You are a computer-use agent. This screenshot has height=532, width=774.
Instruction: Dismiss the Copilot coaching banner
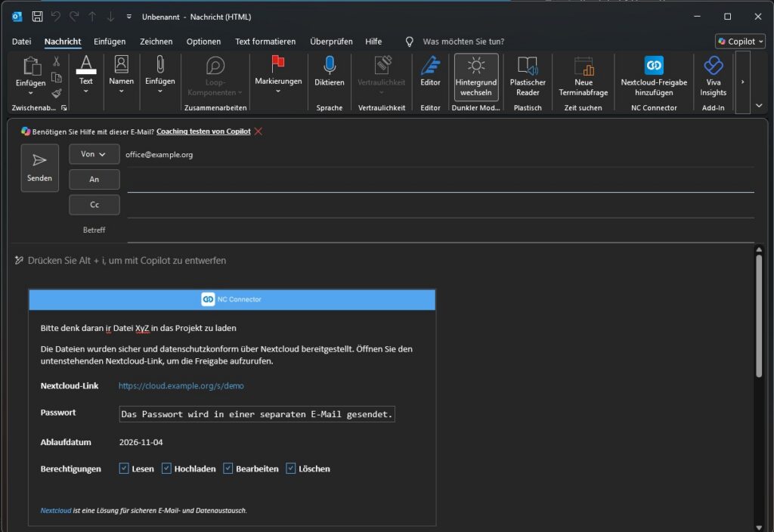pyautogui.click(x=259, y=131)
